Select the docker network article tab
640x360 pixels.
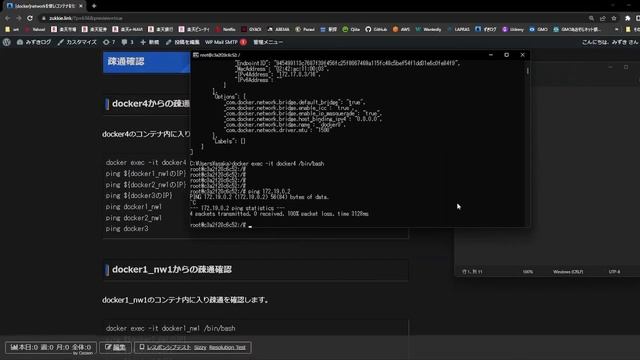[x=44, y=6]
